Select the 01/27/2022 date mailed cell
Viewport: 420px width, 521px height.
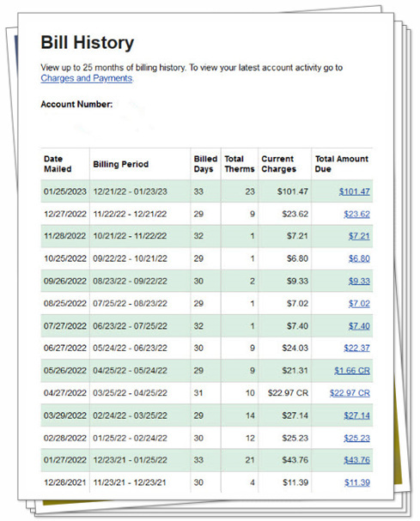(64, 460)
